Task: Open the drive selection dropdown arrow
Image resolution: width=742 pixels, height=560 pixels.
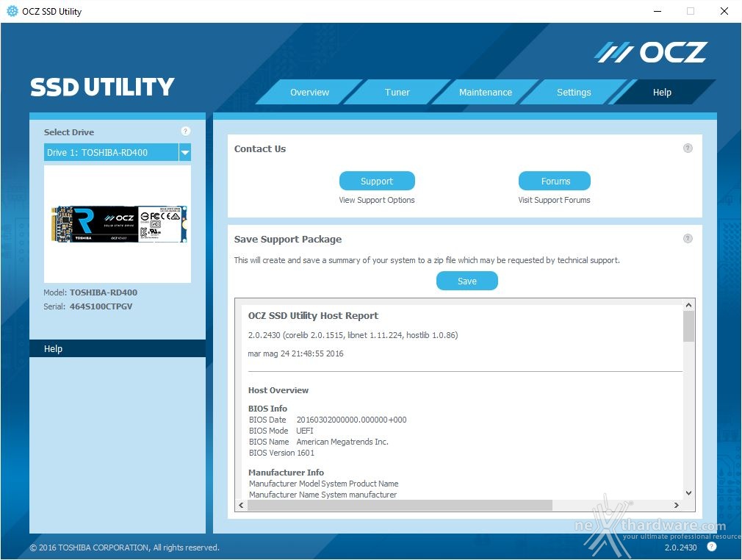Action: coord(185,152)
